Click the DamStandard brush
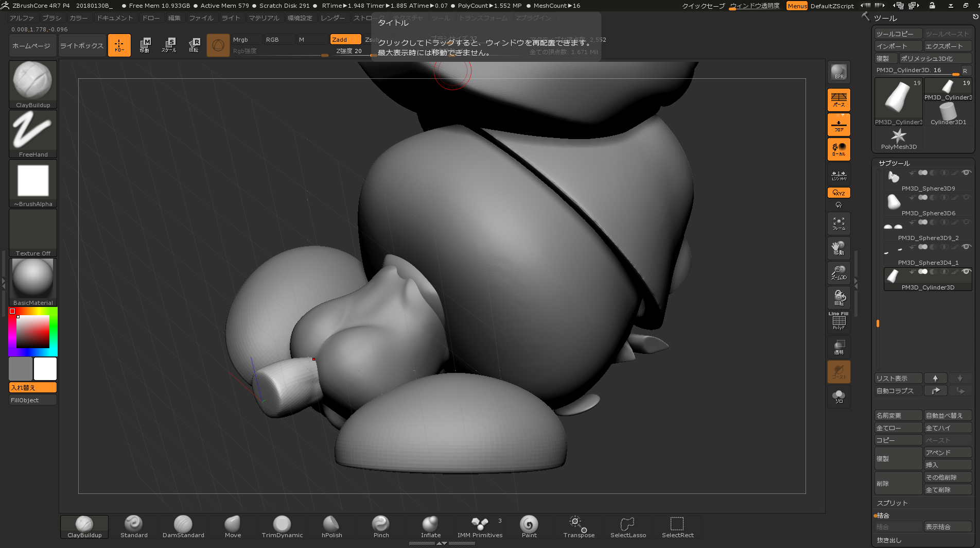This screenshot has height=548, width=980. [x=183, y=527]
